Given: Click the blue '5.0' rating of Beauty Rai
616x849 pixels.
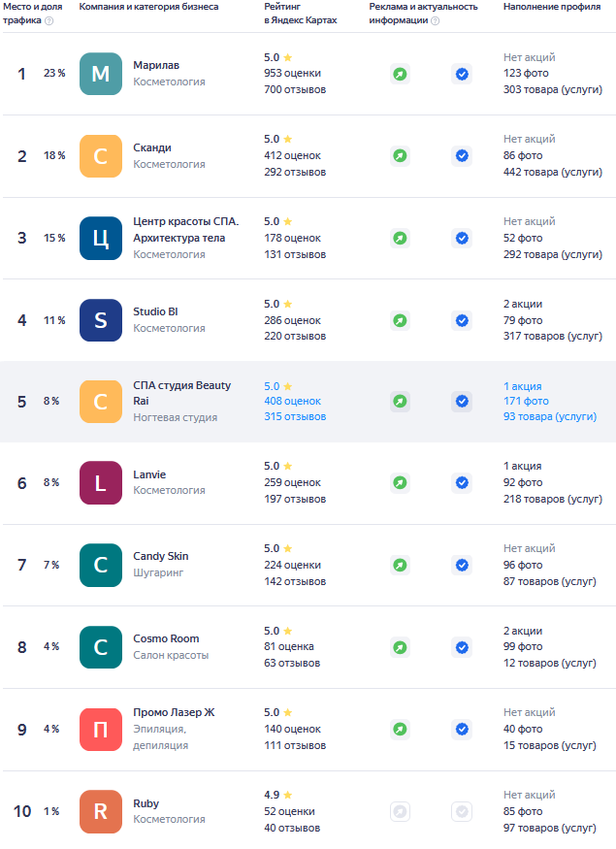Looking at the screenshot, I should coord(272,386).
